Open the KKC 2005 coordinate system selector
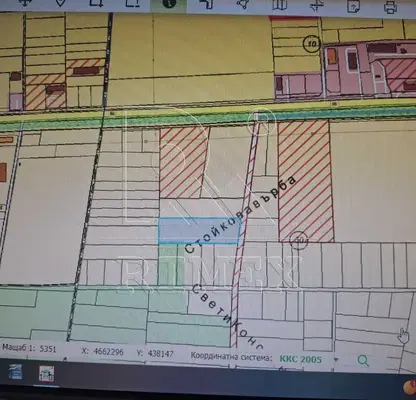 (x=301, y=359)
